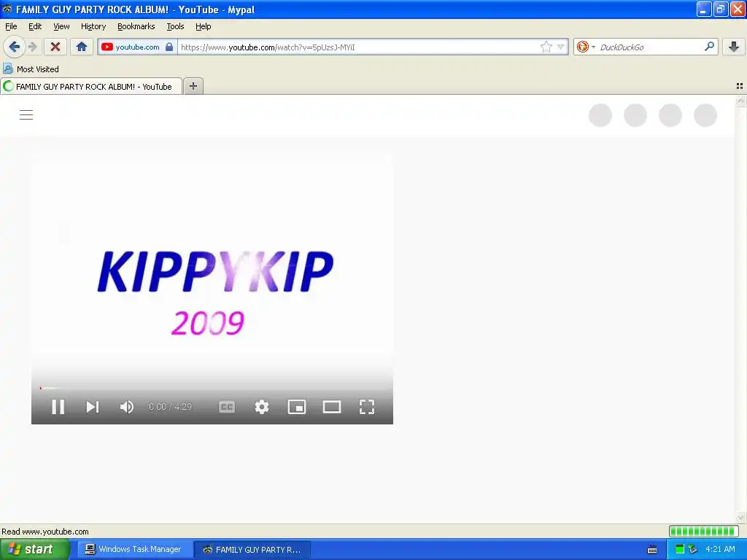This screenshot has width=747, height=560.
Task: Go forward with the forward arrow
Action: coord(32,47)
